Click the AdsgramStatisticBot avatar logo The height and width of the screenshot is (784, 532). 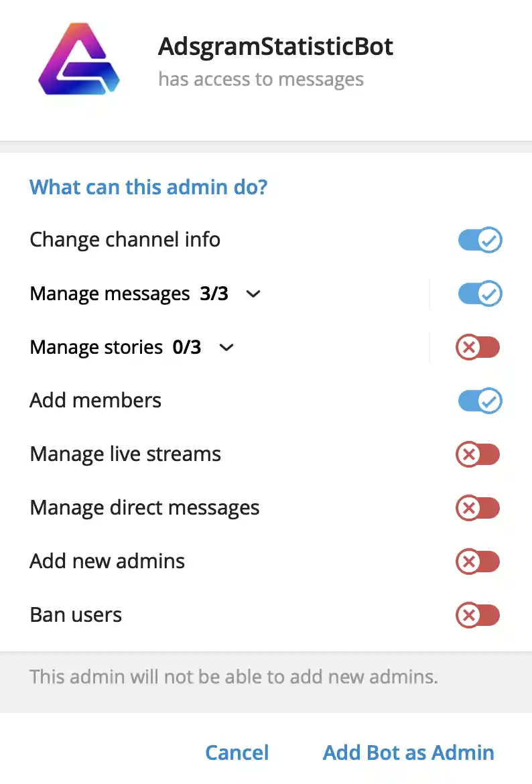click(79, 59)
